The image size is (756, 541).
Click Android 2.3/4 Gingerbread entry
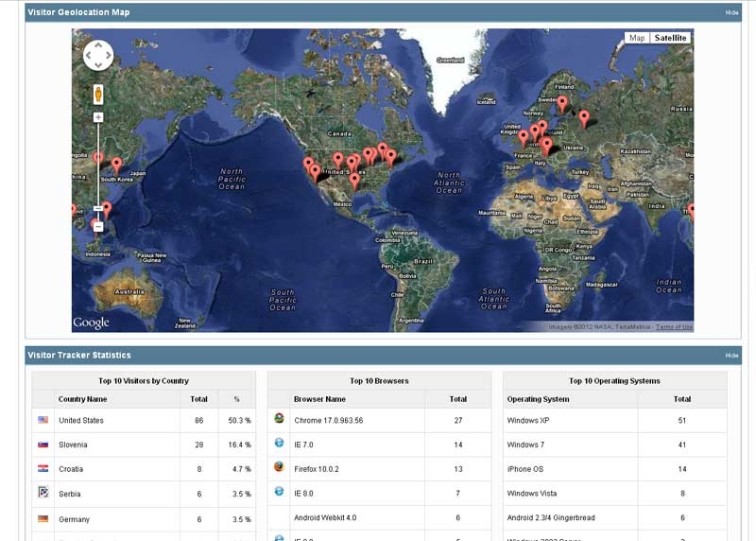point(551,517)
